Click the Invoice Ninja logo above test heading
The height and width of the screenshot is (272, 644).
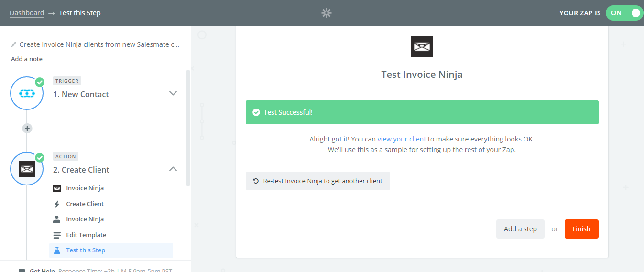[x=422, y=46]
